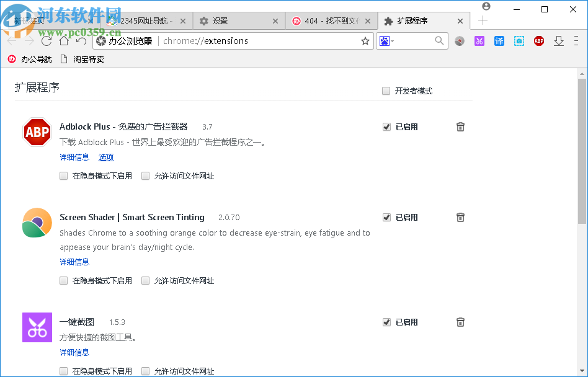
Task: Star the current page in the address bar
Action: click(365, 40)
